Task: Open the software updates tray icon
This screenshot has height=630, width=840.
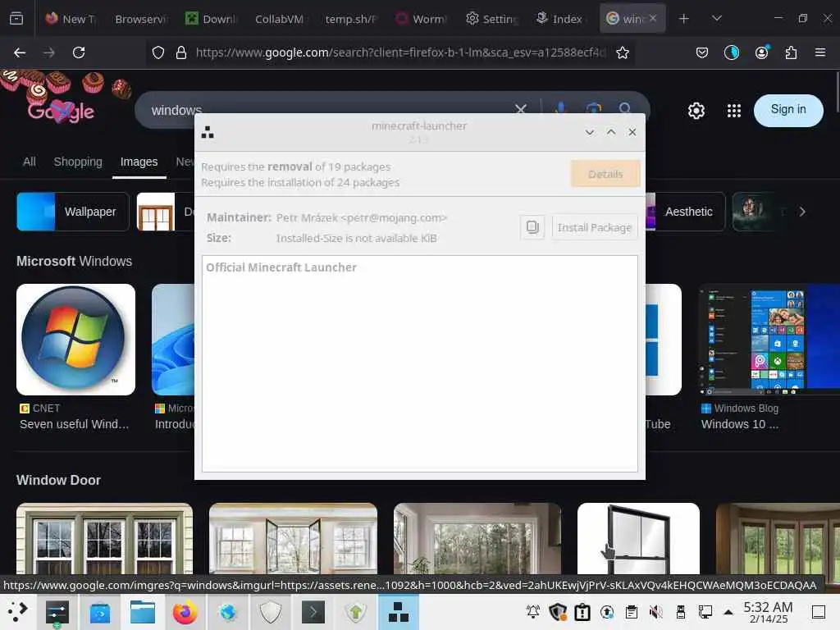Action: (607, 611)
